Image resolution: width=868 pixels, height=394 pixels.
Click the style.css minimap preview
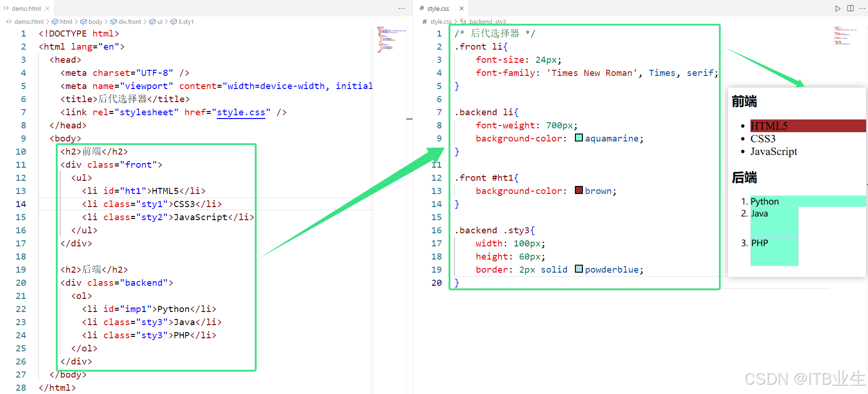point(846,36)
